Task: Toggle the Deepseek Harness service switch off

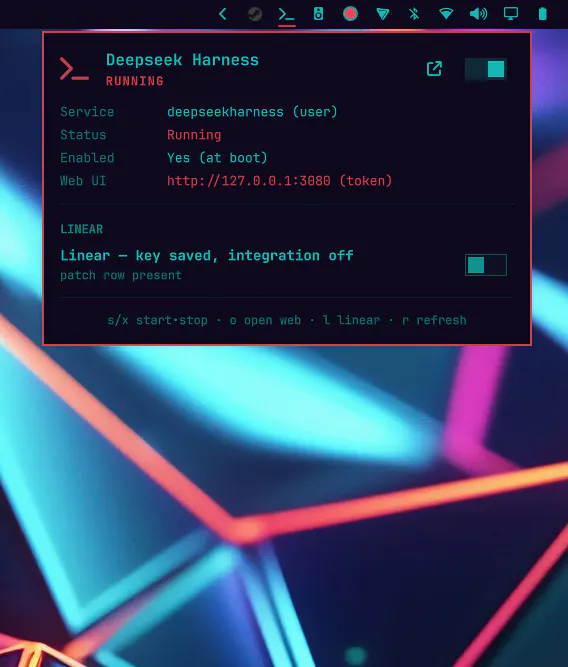Action: point(485,69)
